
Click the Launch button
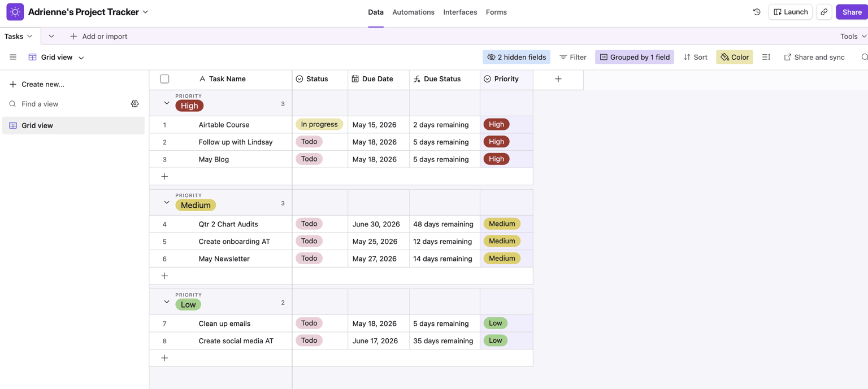[791, 12]
